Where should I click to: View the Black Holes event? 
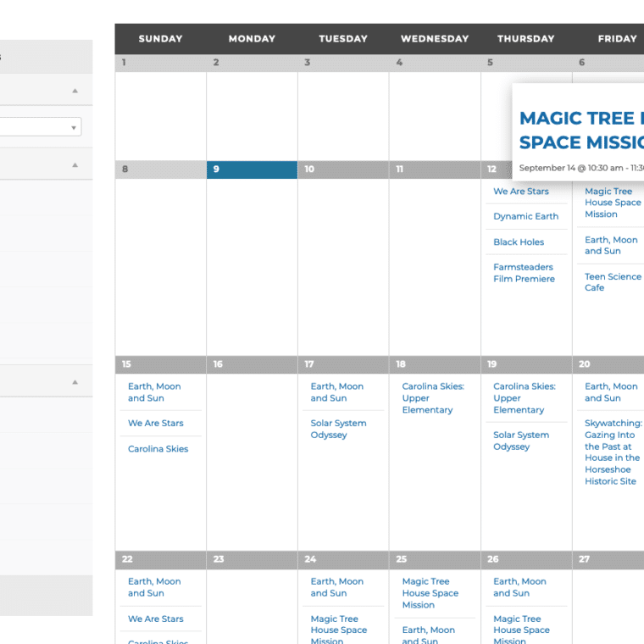pyautogui.click(x=519, y=242)
